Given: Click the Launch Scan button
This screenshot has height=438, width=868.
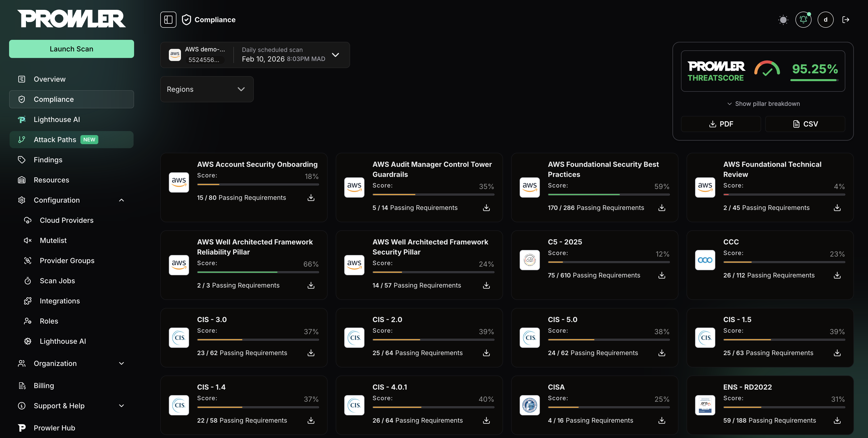Looking at the screenshot, I should [x=71, y=49].
